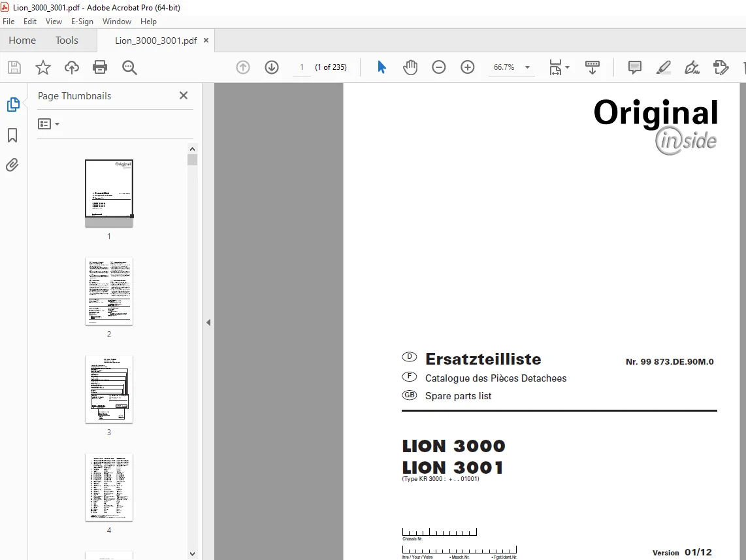Open the E-Sign menu
The height and width of the screenshot is (560, 746).
tap(82, 22)
